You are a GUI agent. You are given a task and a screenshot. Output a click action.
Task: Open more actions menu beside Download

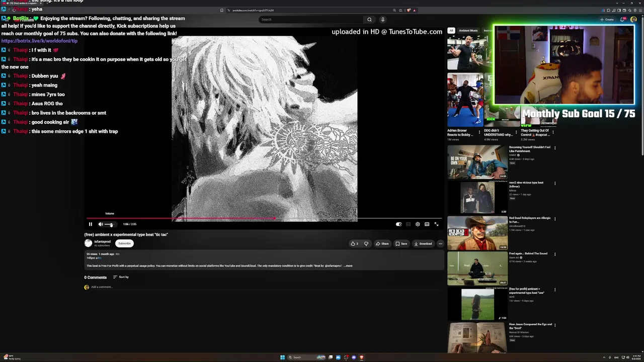point(440,244)
